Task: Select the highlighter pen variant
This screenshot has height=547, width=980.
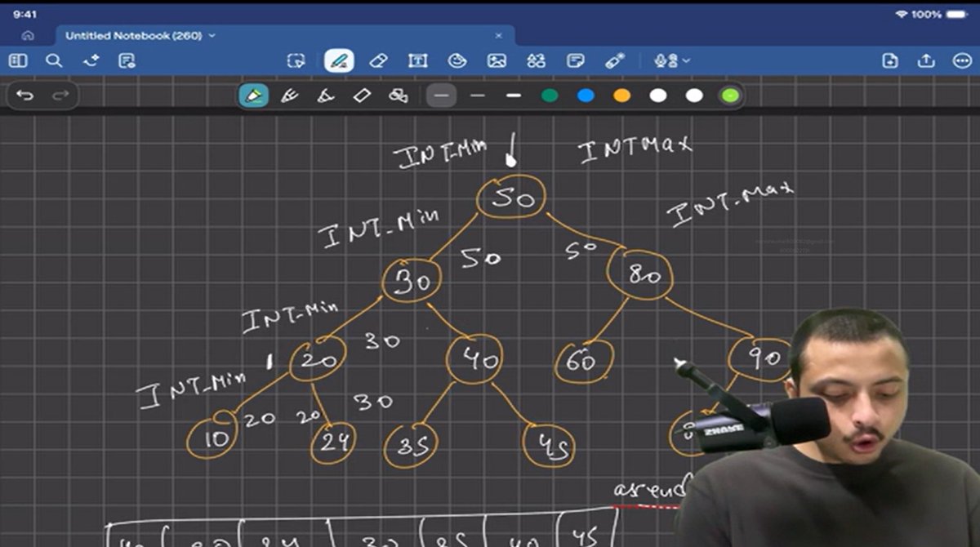Action: click(256, 96)
